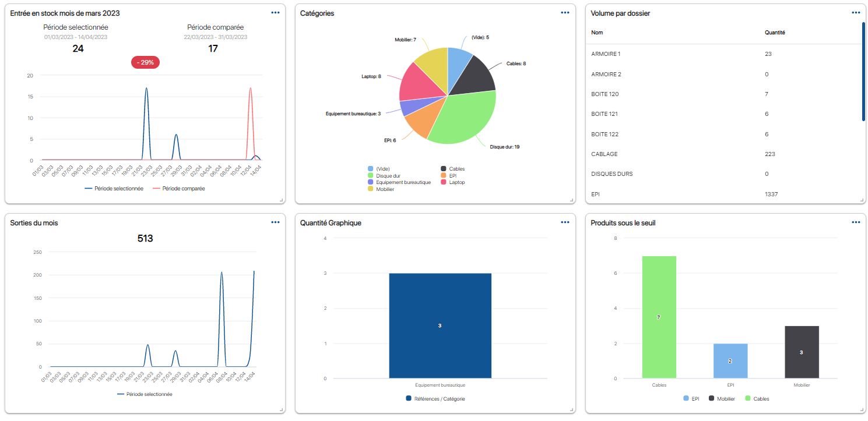Screen dimensions: 868x421
Task: Click the 1337 quantity cell
Action: click(771, 194)
